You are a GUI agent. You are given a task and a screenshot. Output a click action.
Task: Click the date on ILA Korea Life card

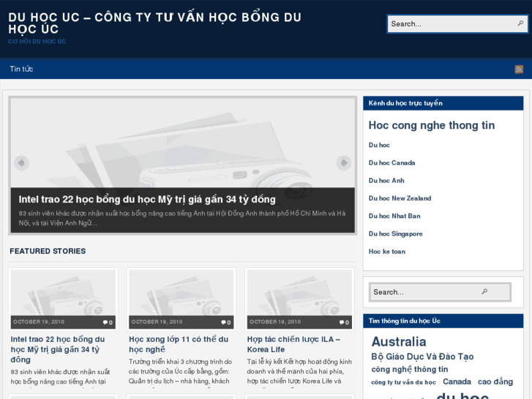click(x=275, y=321)
